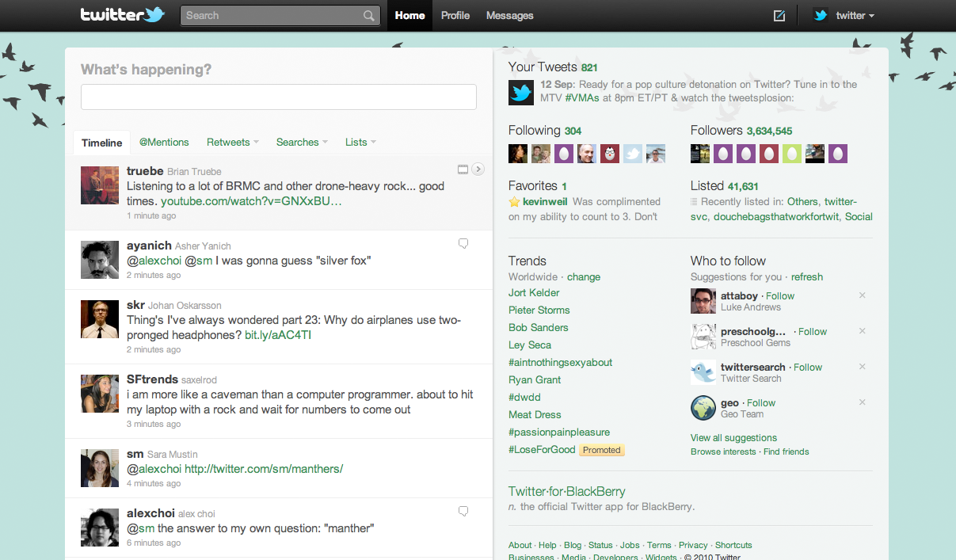The image size is (956, 560).
Task: Open Messages in the top bar
Action: point(509,15)
